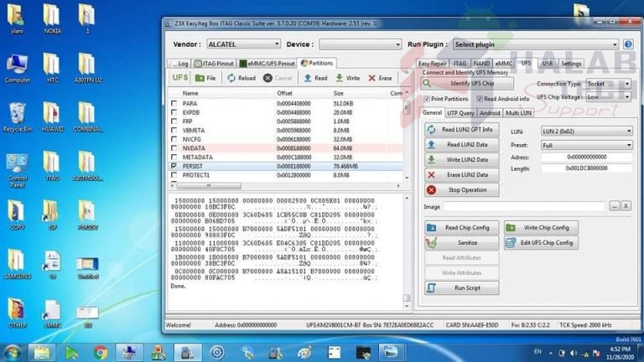Click Run Script

pos(462,287)
